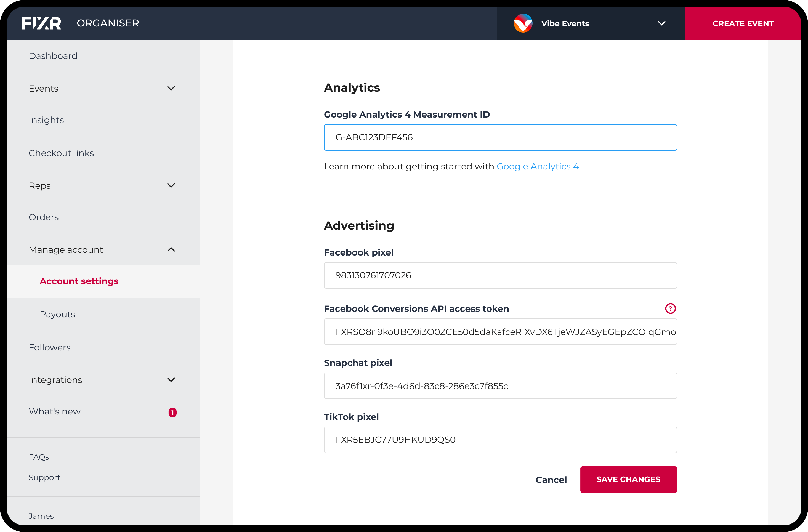Select Account settings submenu item
808x532 pixels.
coord(79,281)
